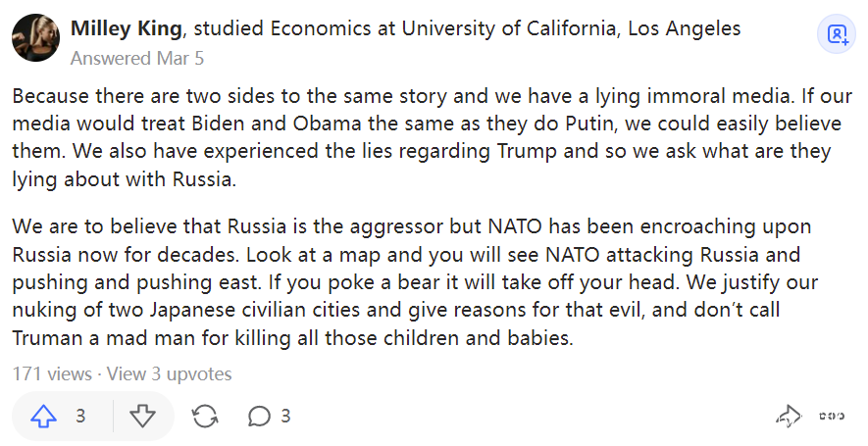Open the three-dot more options menu
This screenshot has width=868, height=446.
pos(832,418)
